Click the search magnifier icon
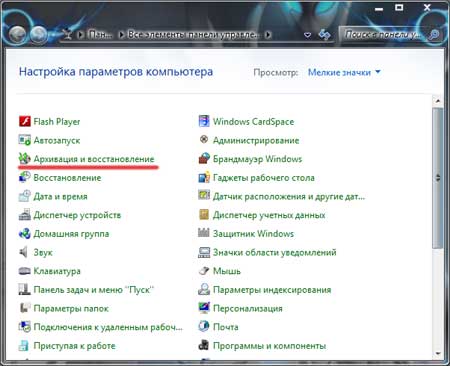The height and width of the screenshot is (366, 450). click(434, 34)
